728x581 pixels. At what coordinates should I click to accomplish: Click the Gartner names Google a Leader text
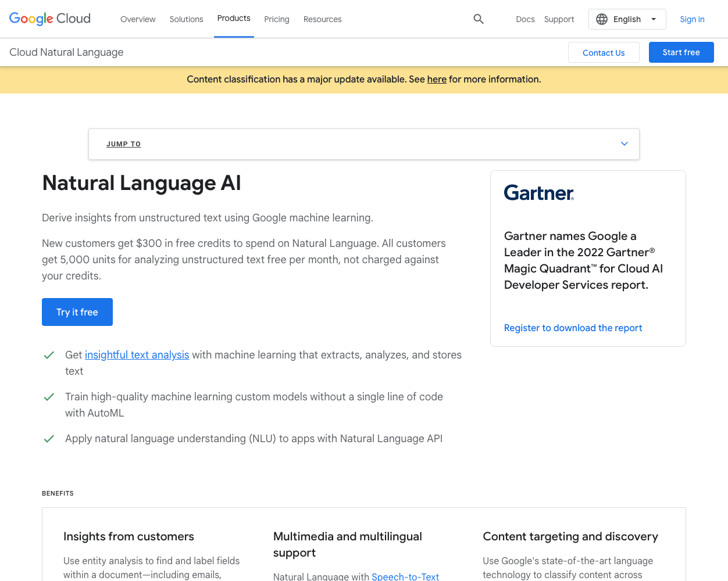coord(583,260)
